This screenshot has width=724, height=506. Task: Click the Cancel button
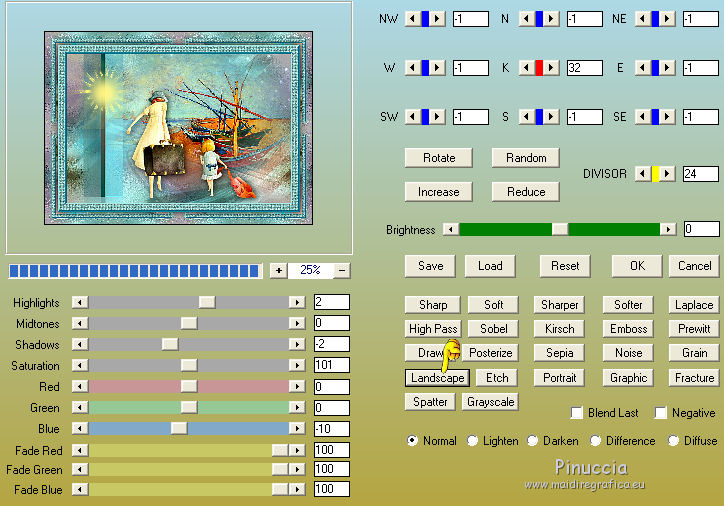(x=694, y=266)
